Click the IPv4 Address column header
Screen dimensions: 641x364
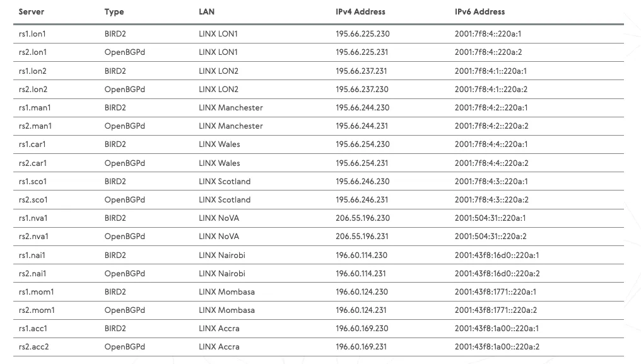click(x=361, y=12)
